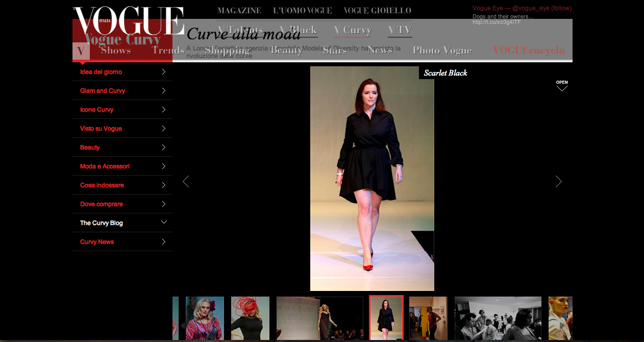Open Idea del giorno link
This screenshot has height=342, width=644.
(101, 72)
